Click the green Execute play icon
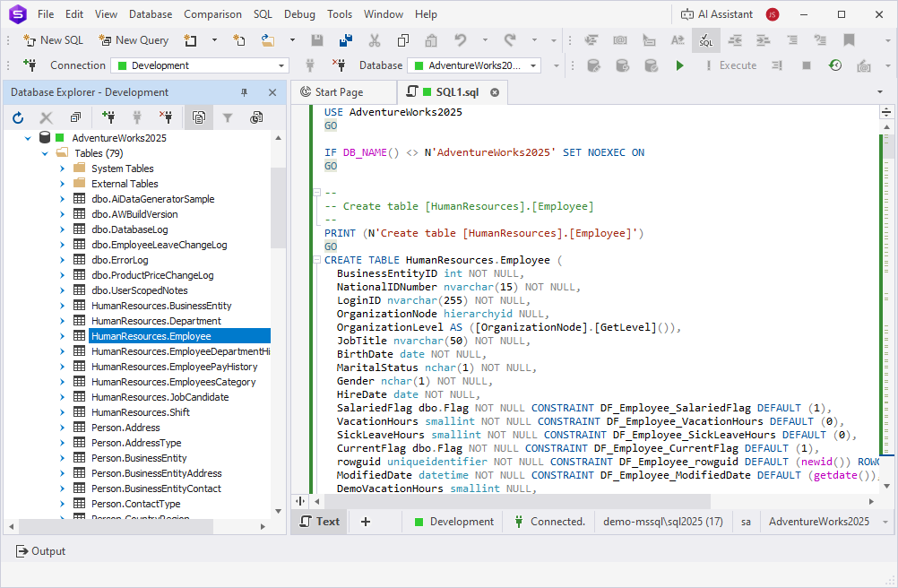898x588 pixels. 679,65
